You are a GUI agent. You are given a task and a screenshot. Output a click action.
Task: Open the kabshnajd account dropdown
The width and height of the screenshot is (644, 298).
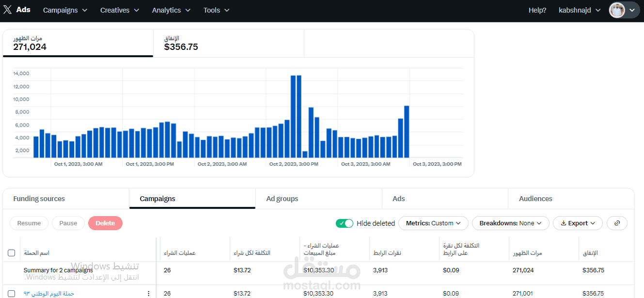click(x=580, y=10)
